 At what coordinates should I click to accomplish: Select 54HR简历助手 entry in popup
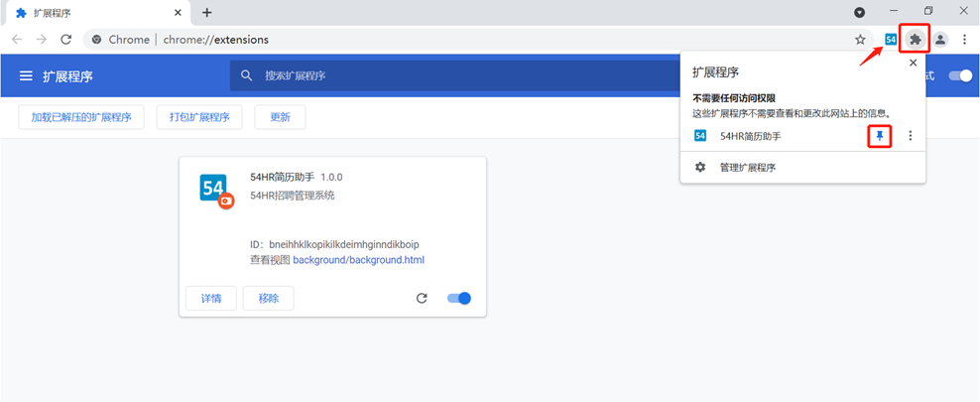pos(750,136)
